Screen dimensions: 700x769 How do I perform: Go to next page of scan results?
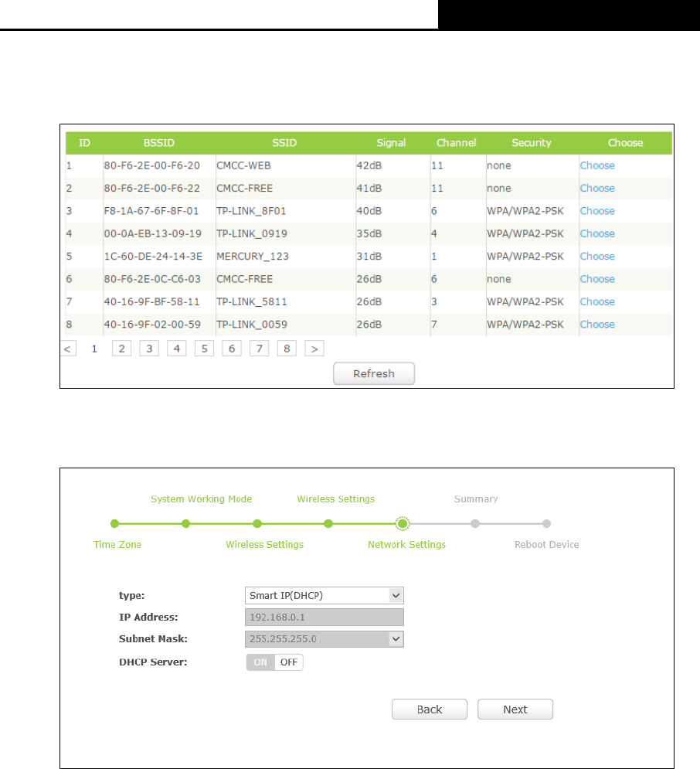tap(314, 349)
